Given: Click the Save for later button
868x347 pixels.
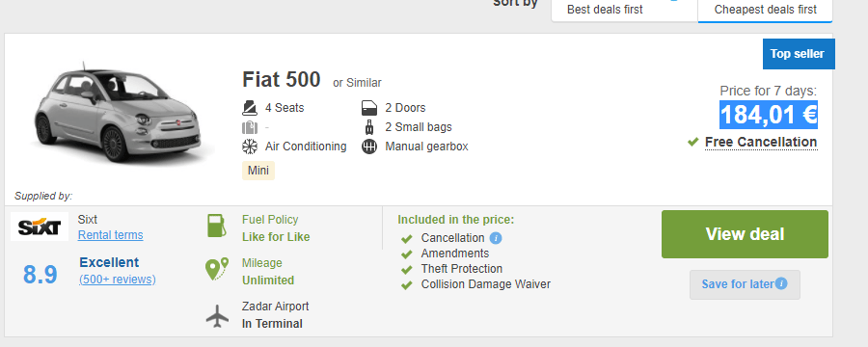Looking at the screenshot, I should coord(745,284).
